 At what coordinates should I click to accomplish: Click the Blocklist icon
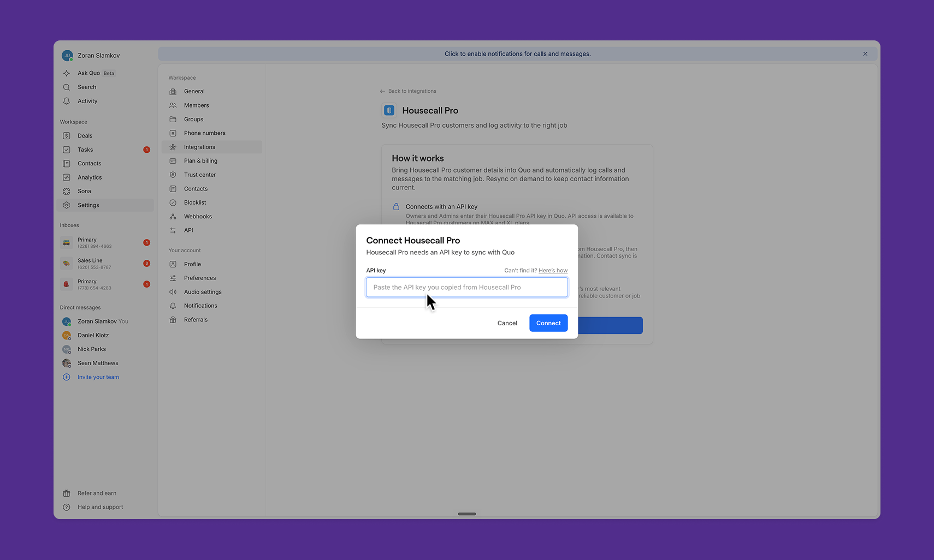click(x=173, y=202)
